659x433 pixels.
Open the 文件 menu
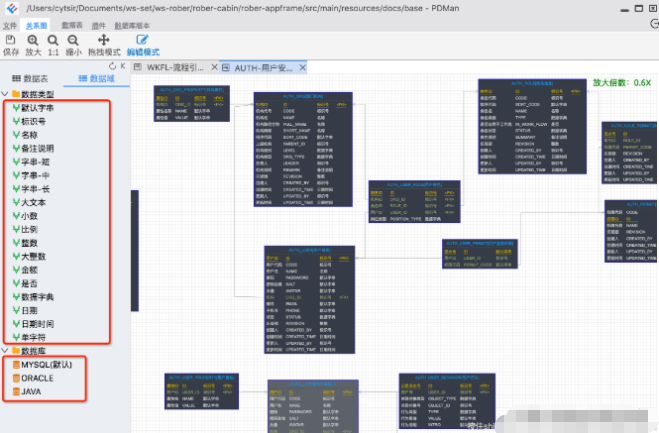pos(10,26)
